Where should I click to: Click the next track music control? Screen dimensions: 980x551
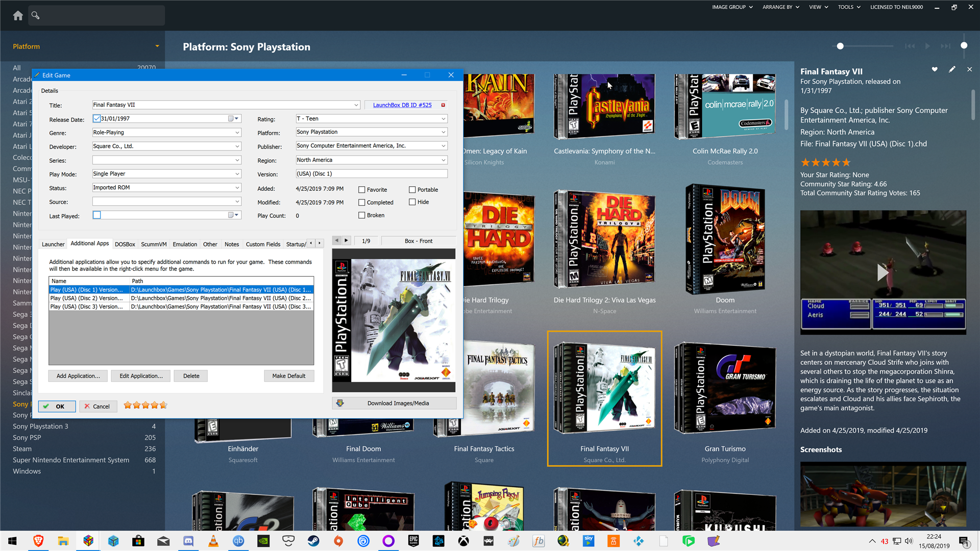(x=946, y=46)
